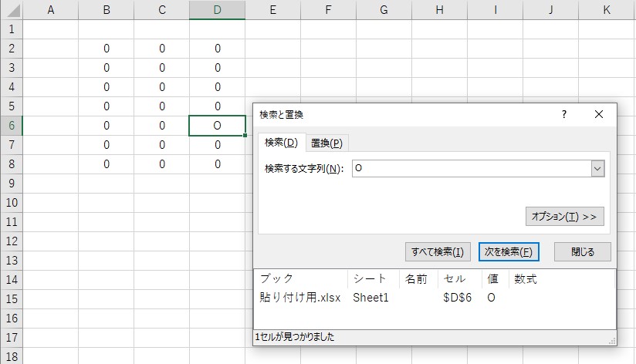Click the 数式 column header in results
The height and width of the screenshot is (364, 636).
[x=526, y=278]
